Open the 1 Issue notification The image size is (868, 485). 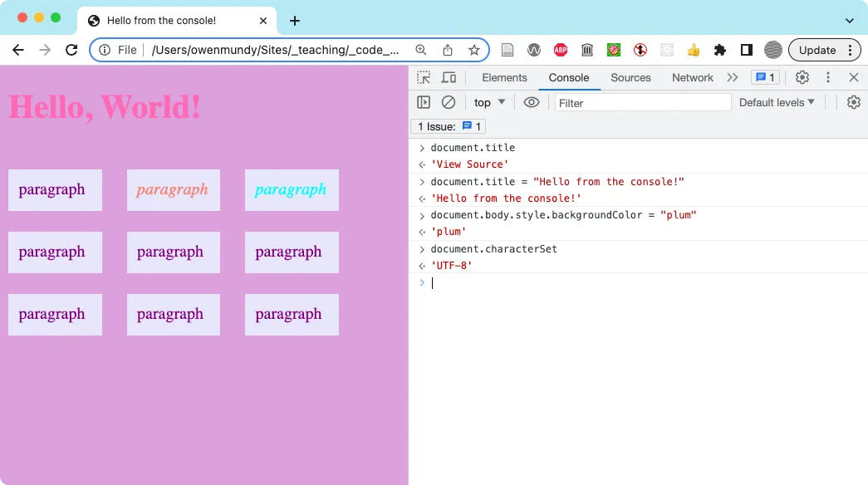coord(448,125)
